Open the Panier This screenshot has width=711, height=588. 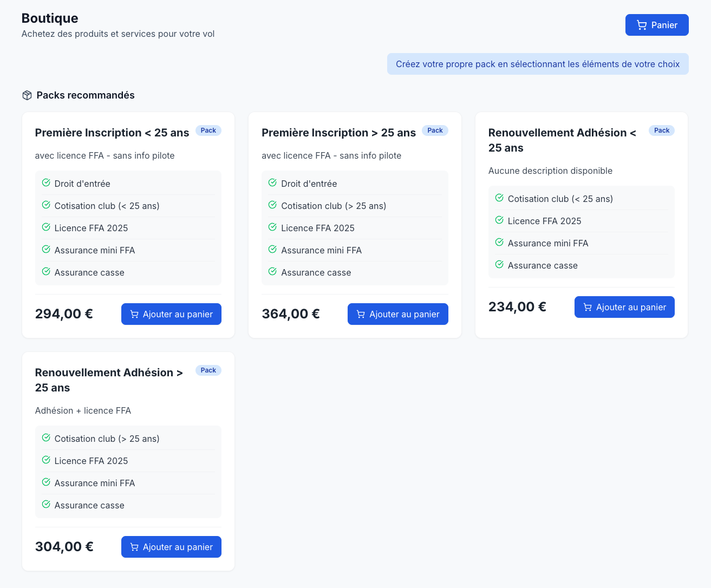pyautogui.click(x=657, y=24)
